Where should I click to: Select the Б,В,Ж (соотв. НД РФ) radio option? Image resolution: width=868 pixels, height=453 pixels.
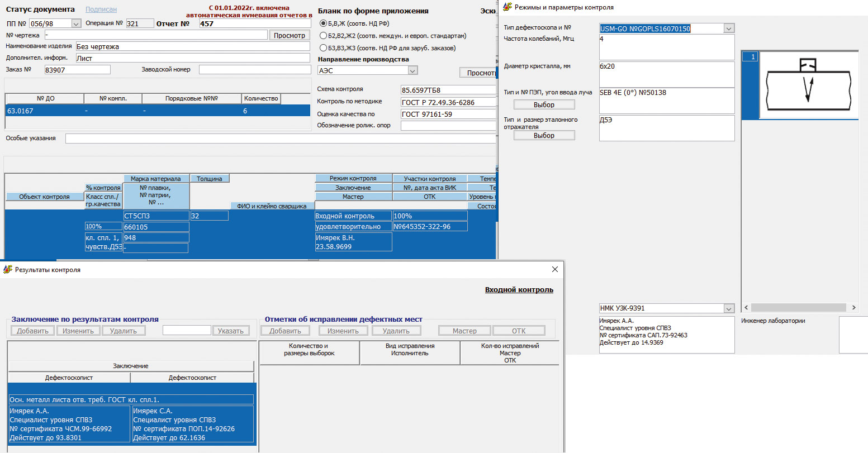click(323, 23)
